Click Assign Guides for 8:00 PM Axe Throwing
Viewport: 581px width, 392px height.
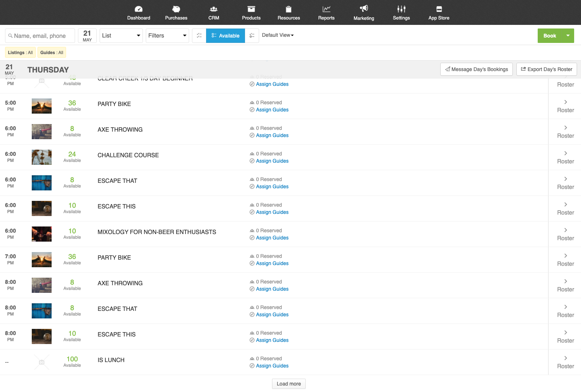click(x=272, y=289)
